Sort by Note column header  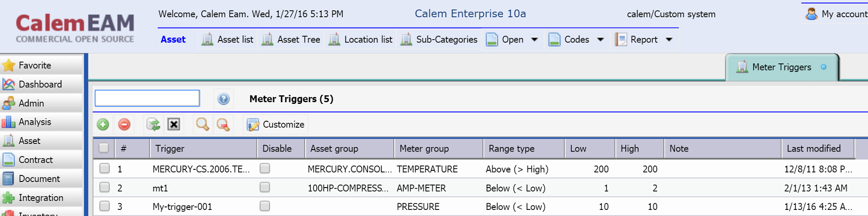click(x=723, y=149)
